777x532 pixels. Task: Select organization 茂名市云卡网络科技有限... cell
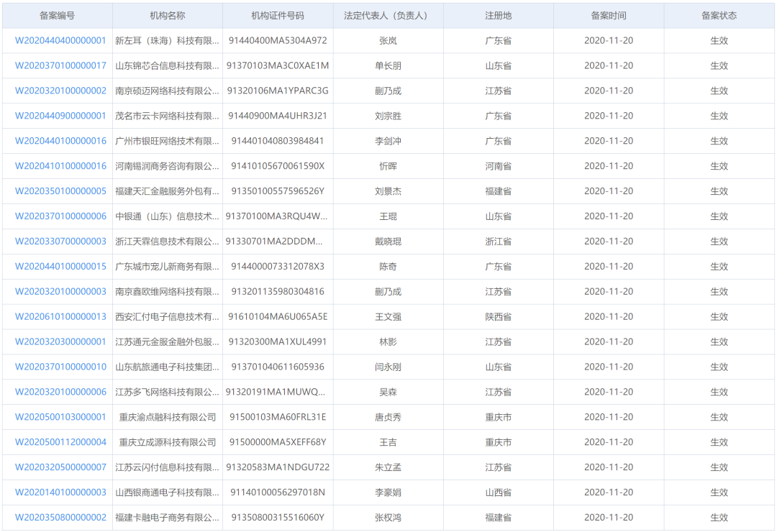[168, 116]
